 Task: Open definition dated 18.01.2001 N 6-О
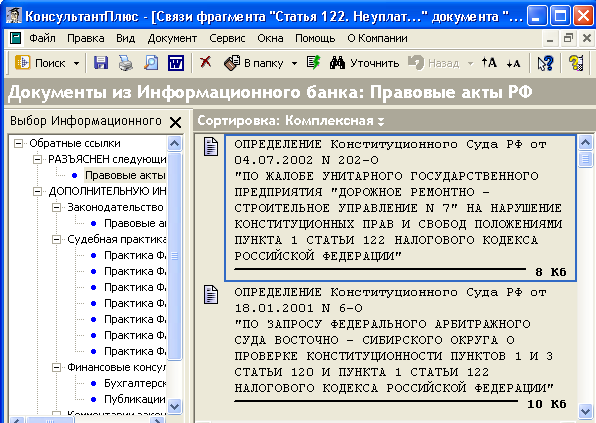(x=400, y=348)
